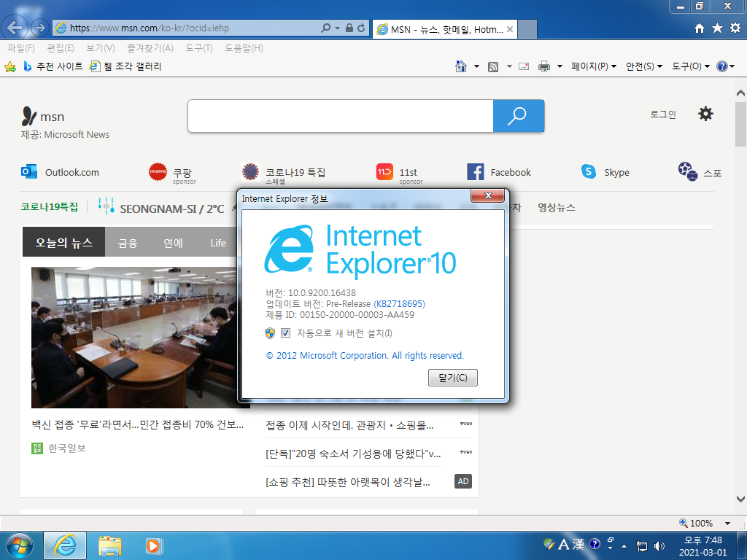Screen dimensions: 747x560
Task: Refresh the page with the reload icon
Action: 361,28
